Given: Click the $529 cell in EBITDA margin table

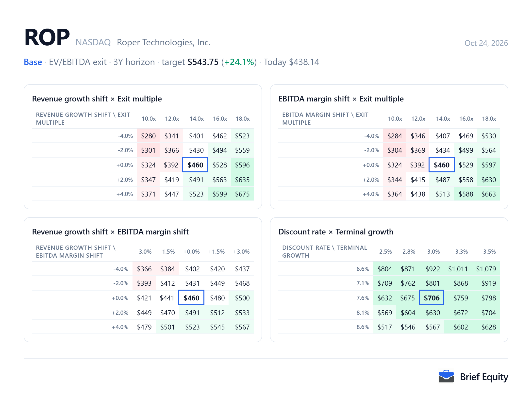Looking at the screenshot, I should 466,165.
